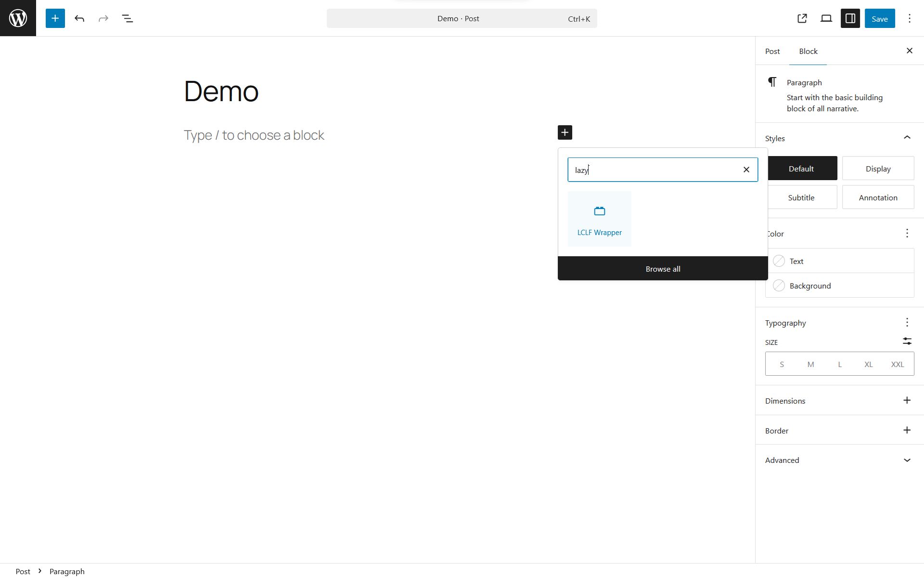Clear the block search with X icon
The image size is (924, 578).
coord(746,170)
